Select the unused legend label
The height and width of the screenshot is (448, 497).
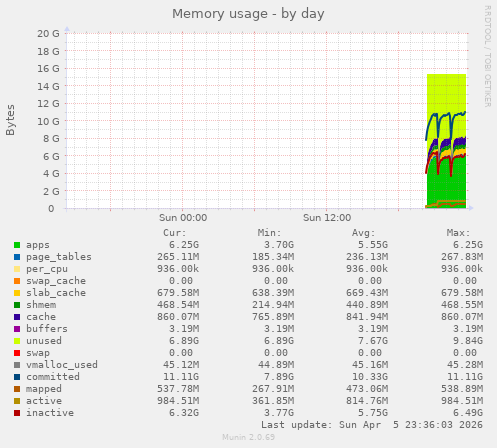[x=44, y=341]
